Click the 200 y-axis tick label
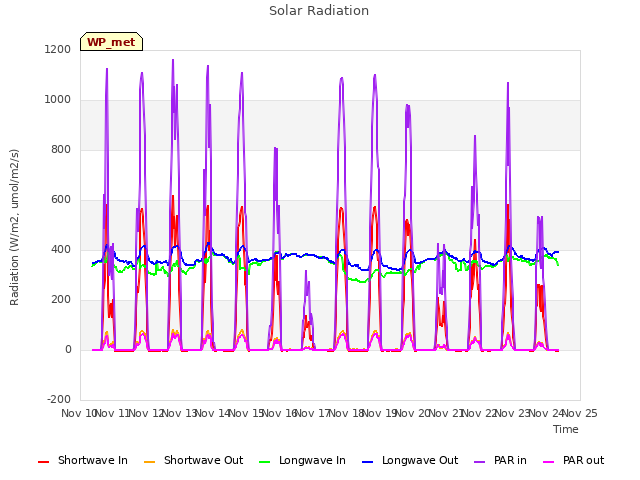640x480 pixels. 61,300
